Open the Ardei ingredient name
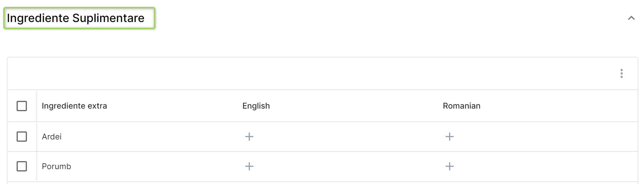Viewport: 644px width, 184px height. tap(52, 137)
